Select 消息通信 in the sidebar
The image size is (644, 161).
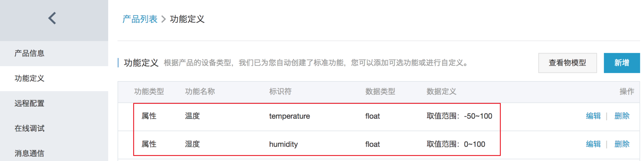pyautogui.click(x=29, y=153)
